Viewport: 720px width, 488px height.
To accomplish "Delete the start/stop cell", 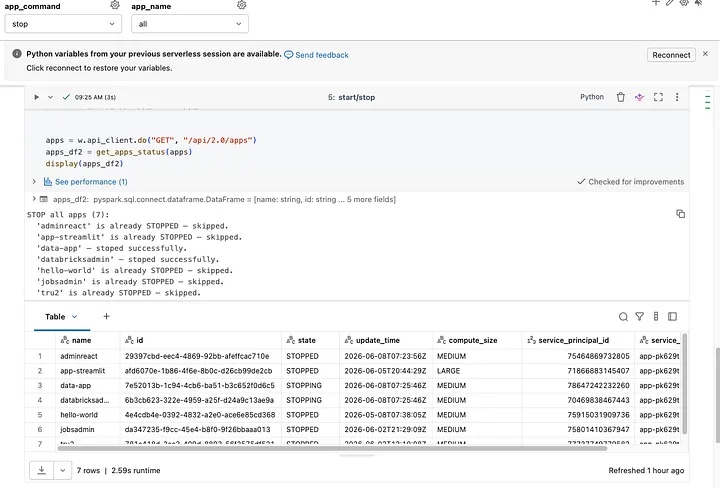I will [x=621, y=97].
